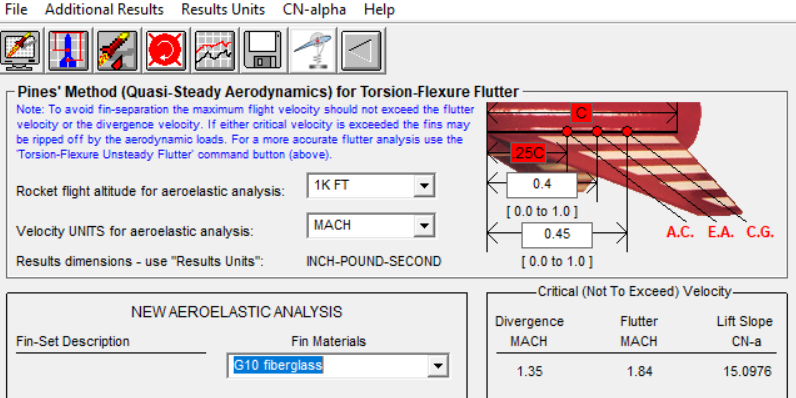
Task: Open the Additional Results menu
Action: click(x=104, y=10)
